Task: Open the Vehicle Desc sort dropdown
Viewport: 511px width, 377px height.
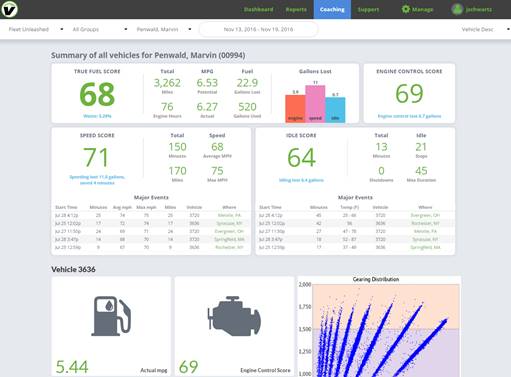Action: (485, 29)
